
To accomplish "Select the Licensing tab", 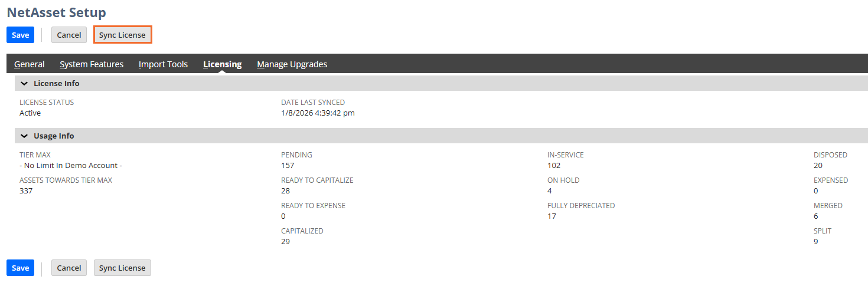I will 222,64.
